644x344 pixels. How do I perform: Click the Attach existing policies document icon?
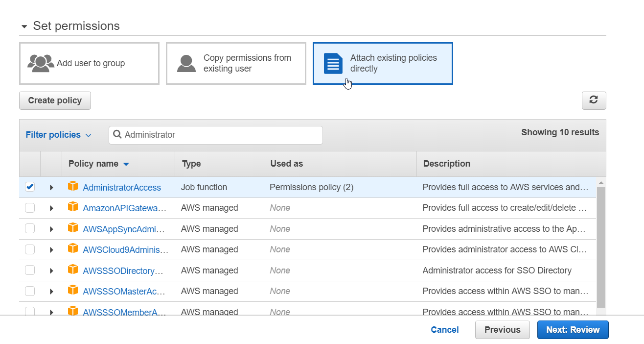coord(333,63)
